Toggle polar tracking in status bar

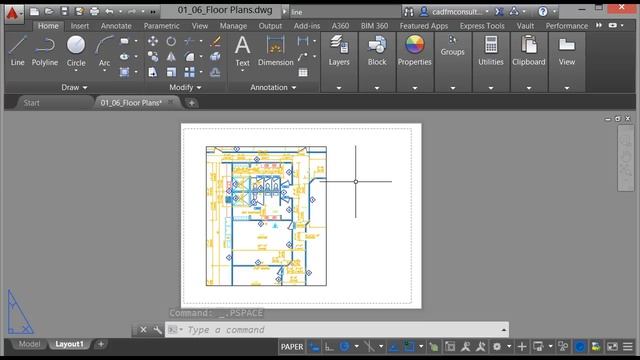coord(344,347)
